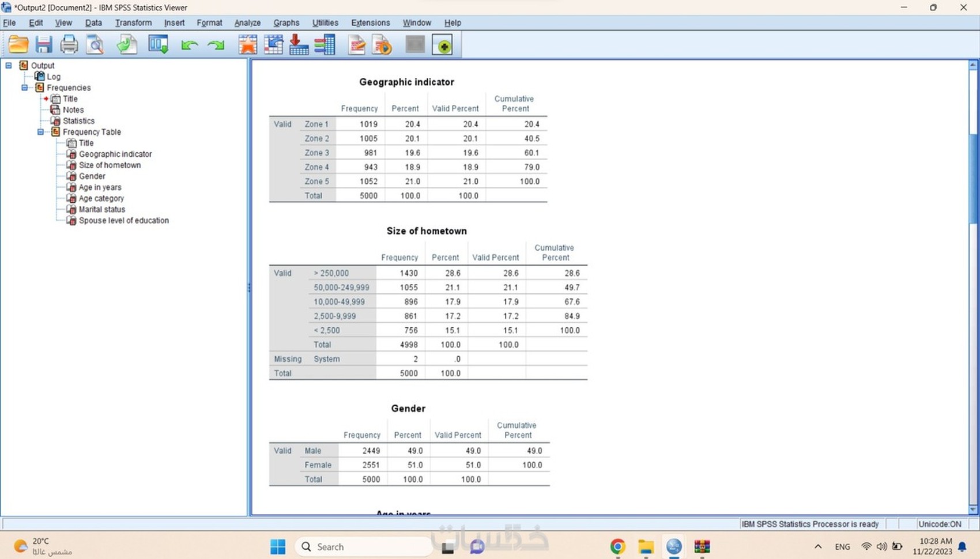Click scroll down arrow of output pane
980x559 pixels.
point(973,509)
